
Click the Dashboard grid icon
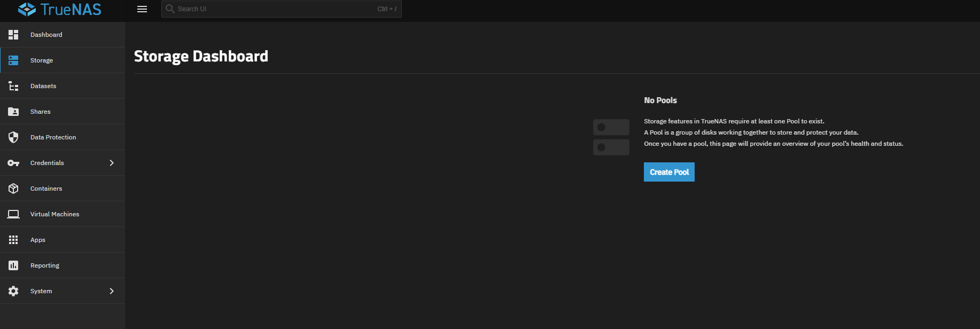click(13, 35)
